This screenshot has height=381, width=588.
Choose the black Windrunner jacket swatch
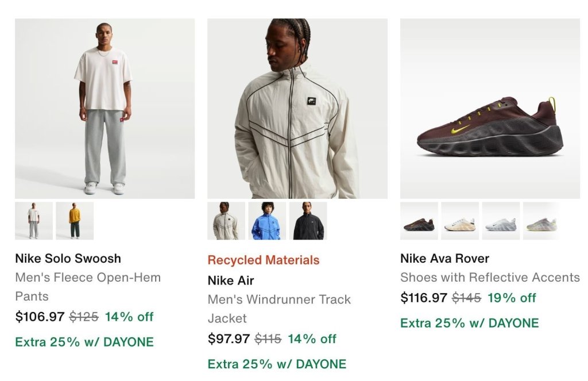[308, 221]
